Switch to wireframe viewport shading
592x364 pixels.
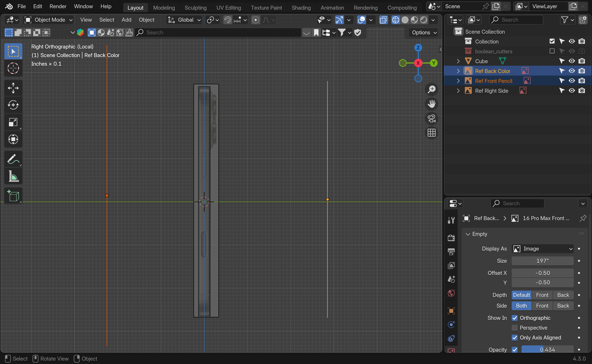point(395,20)
